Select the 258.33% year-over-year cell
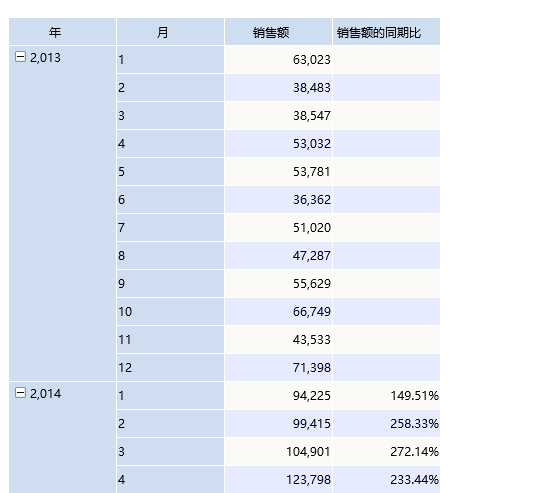 [x=386, y=423]
